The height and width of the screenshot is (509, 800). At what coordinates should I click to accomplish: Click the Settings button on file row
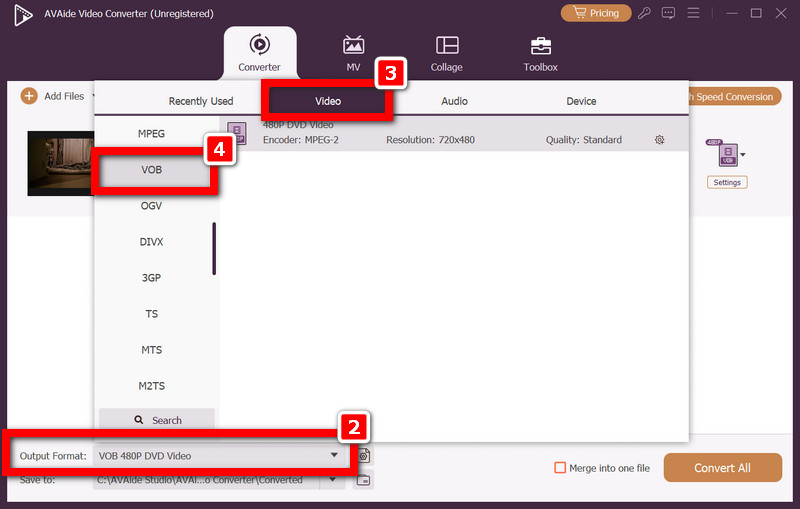click(727, 182)
